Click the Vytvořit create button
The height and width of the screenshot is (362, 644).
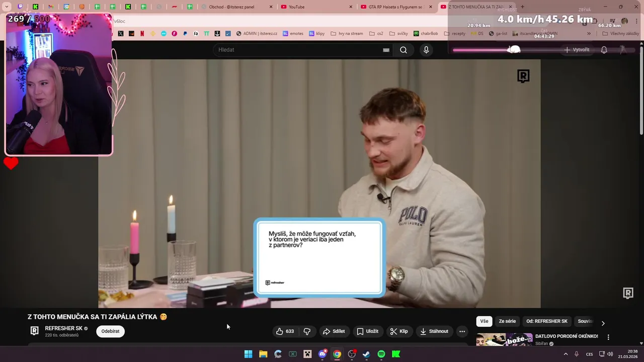tap(577, 50)
